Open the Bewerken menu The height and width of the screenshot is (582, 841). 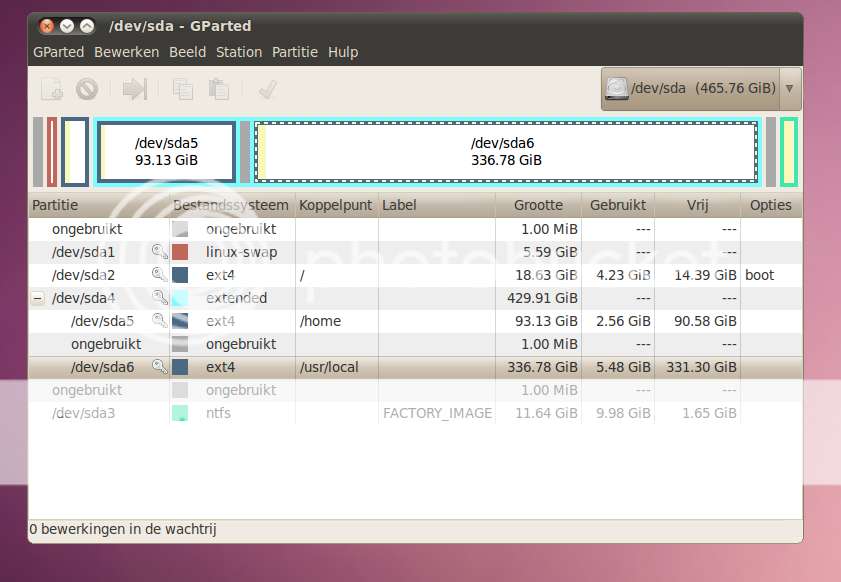[x=126, y=52]
